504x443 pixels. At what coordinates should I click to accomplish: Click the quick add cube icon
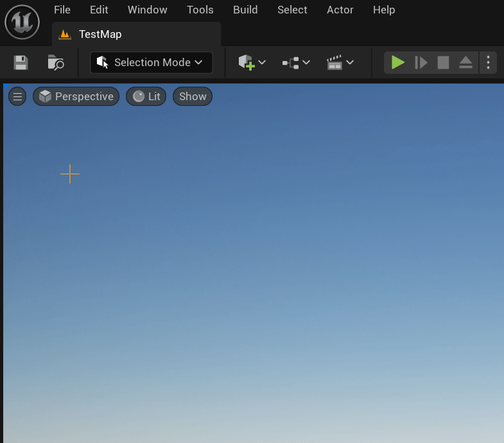coord(247,62)
